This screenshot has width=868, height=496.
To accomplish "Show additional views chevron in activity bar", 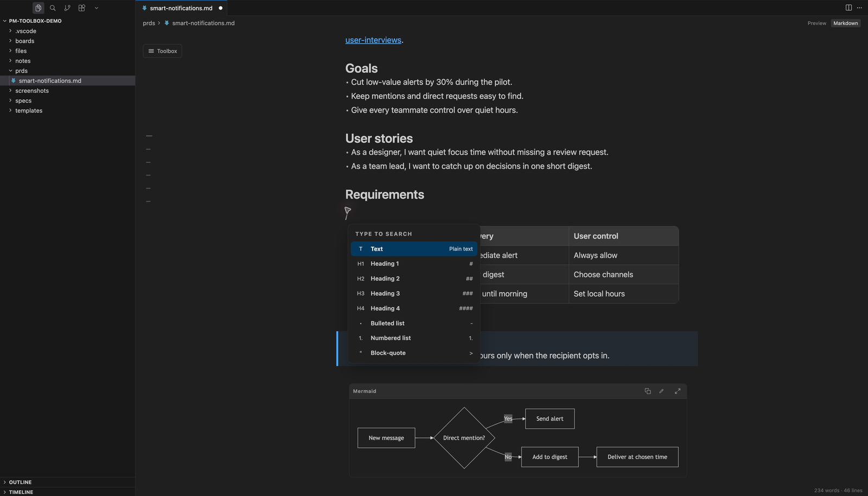I will click(97, 8).
